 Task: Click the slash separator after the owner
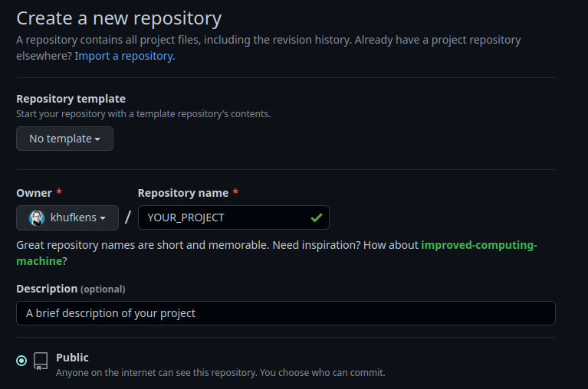click(128, 217)
